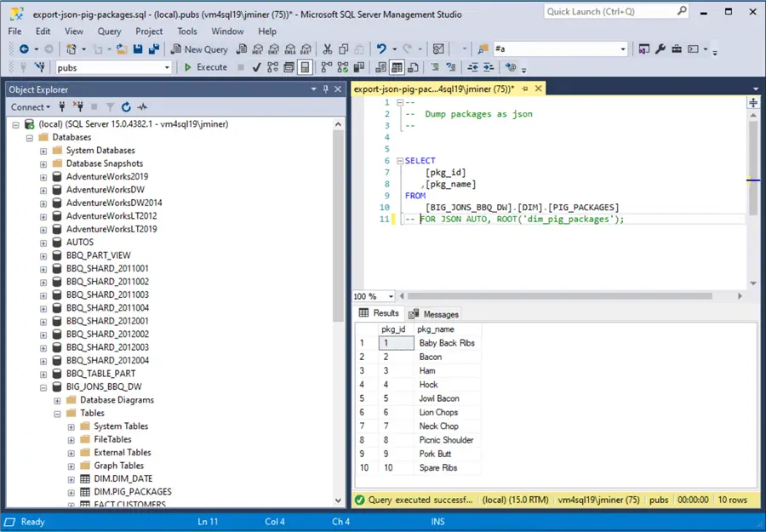Switch to the Messages tab
This screenshot has height=532, width=766.
coord(434,314)
